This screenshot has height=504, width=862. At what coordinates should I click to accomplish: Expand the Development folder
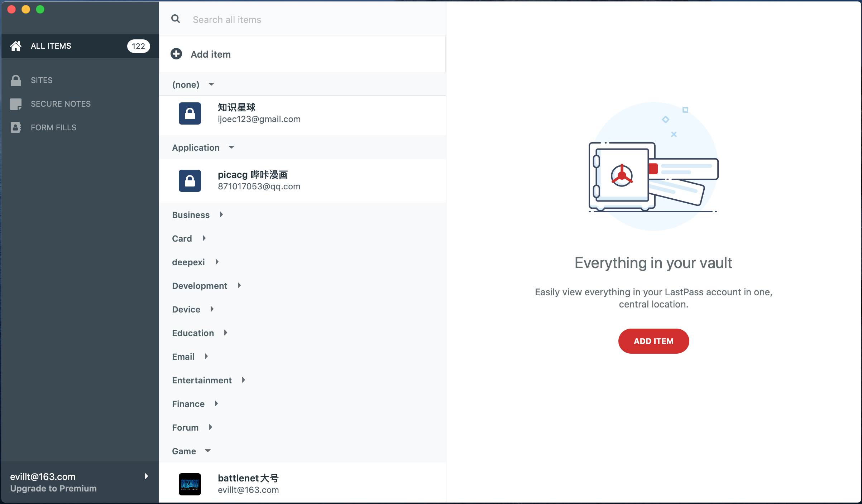[x=239, y=285]
